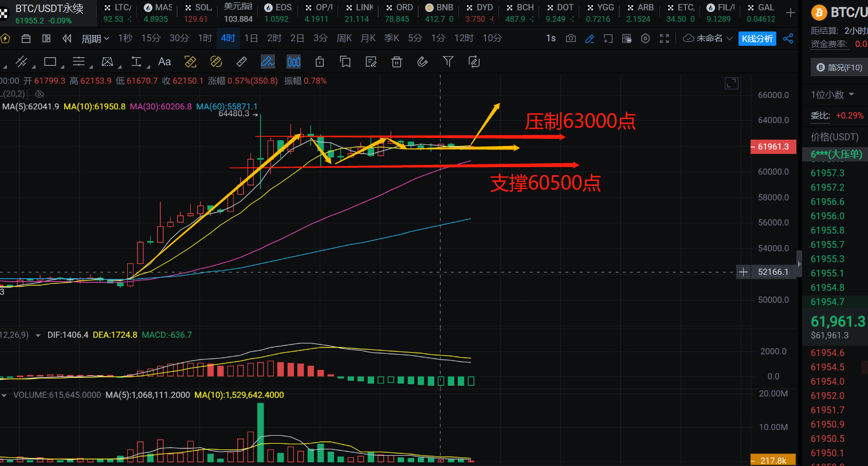Select the rectangle shape drawing tool
This screenshot has width=868, height=466.
pos(50,62)
